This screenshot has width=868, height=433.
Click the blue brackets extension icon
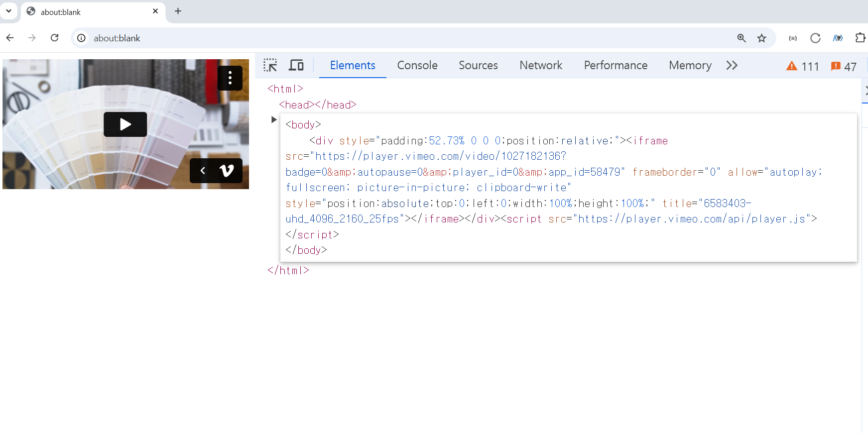click(x=838, y=38)
